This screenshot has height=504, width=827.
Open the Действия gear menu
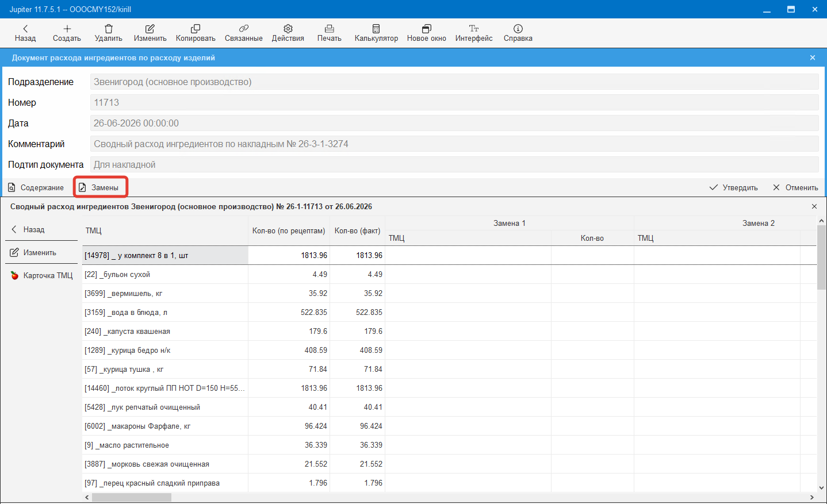click(288, 33)
